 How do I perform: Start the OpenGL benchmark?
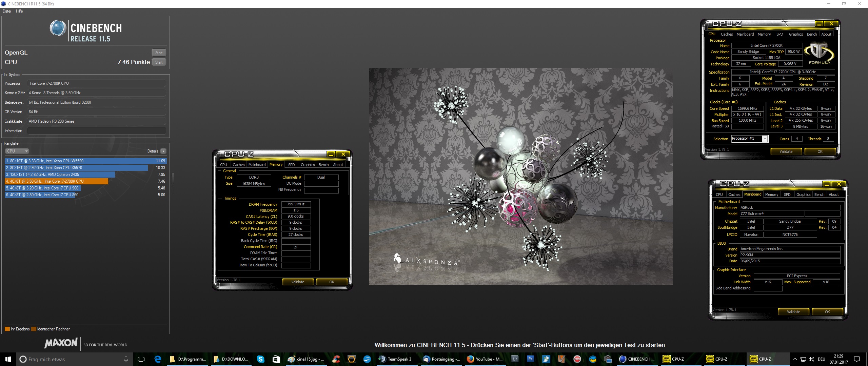pos(159,53)
